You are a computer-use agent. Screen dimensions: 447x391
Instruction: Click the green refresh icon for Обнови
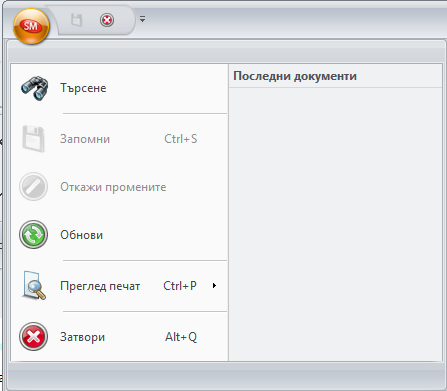33,235
